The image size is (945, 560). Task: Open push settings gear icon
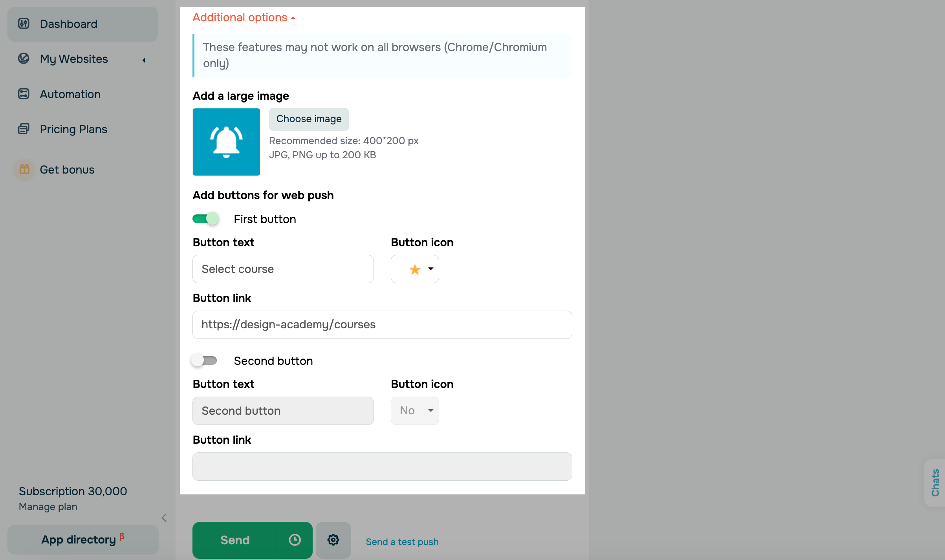(x=333, y=540)
